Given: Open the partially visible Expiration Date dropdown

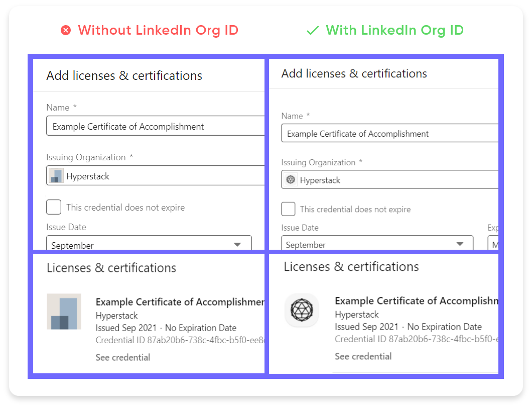Looking at the screenshot, I should coord(493,244).
